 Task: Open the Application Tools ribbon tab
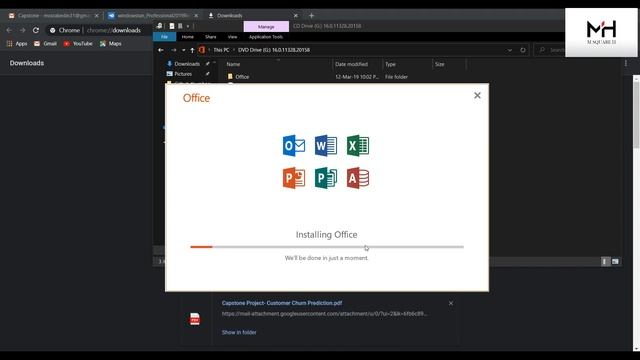point(266,37)
